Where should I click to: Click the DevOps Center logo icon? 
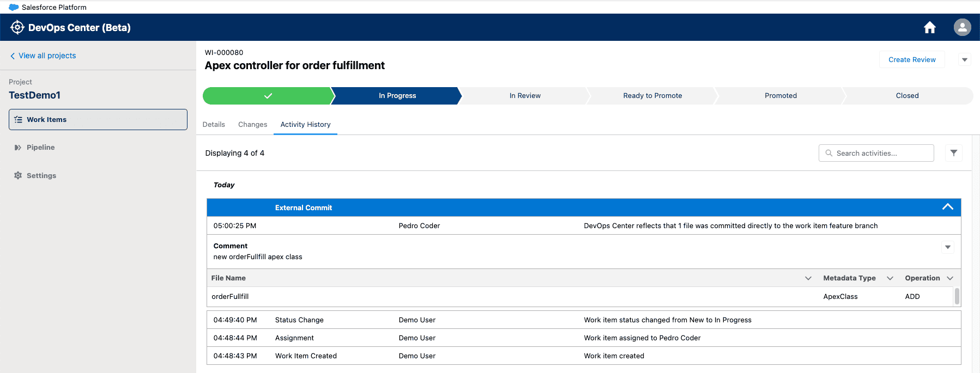[17, 27]
